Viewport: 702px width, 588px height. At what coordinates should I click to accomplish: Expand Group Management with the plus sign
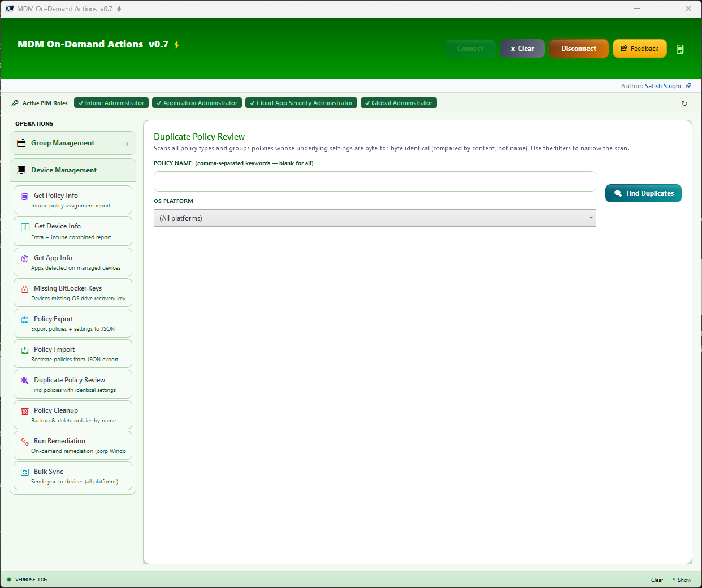[x=127, y=144]
